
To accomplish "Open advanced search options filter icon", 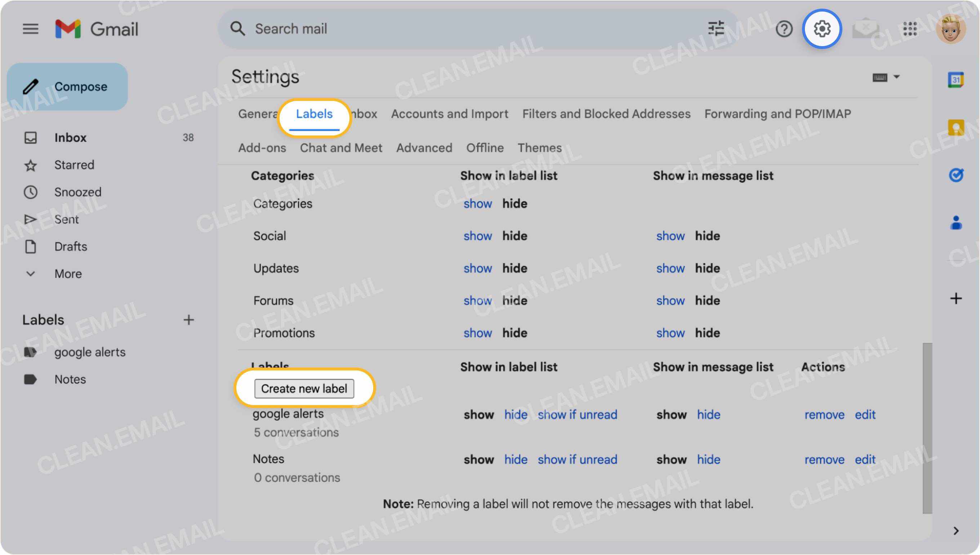I will (717, 28).
